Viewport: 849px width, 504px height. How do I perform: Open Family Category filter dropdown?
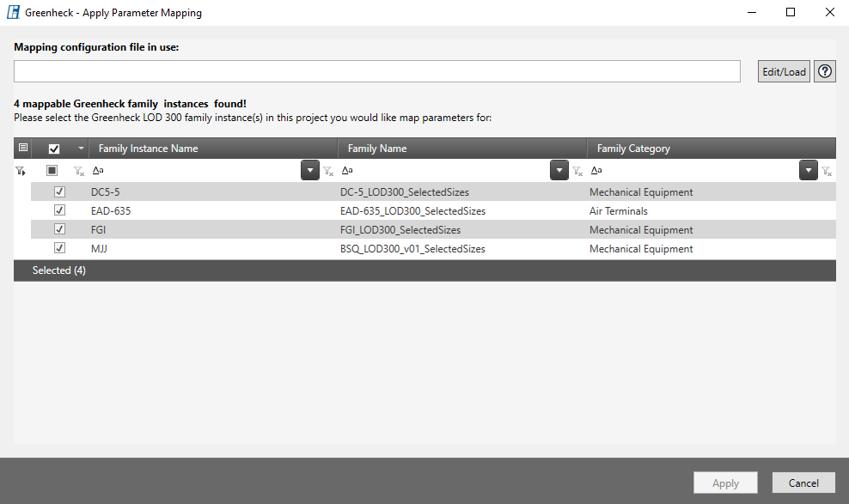[808, 171]
